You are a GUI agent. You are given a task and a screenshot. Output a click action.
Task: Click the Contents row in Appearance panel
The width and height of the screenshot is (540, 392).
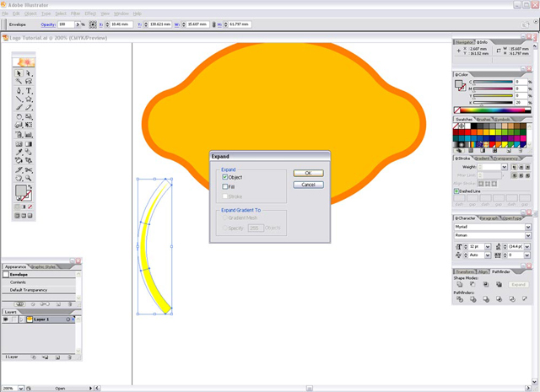tap(39, 282)
